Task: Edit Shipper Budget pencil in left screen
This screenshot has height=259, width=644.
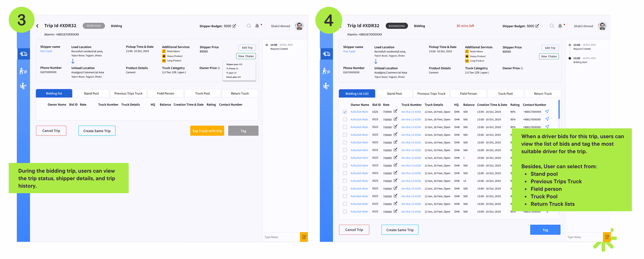Action: 234,26
